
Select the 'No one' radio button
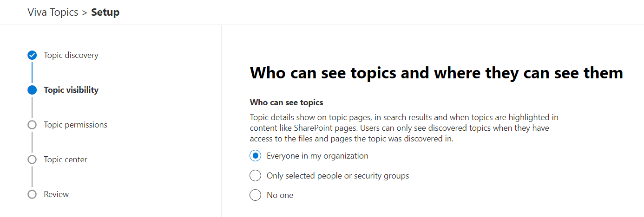(x=255, y=195)
